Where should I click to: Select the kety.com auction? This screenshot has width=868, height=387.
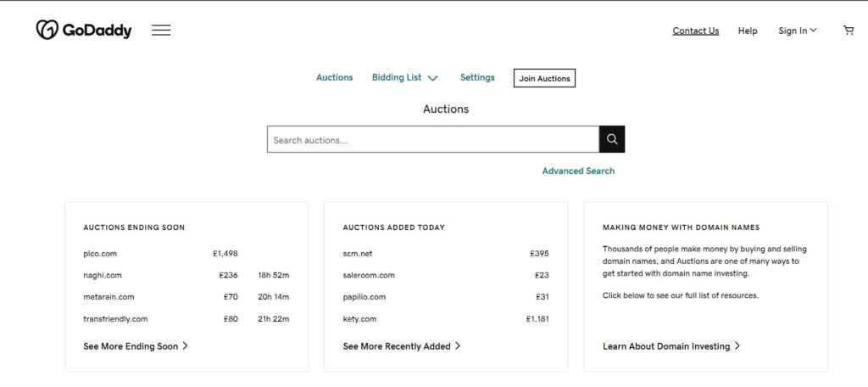point(359,319)
